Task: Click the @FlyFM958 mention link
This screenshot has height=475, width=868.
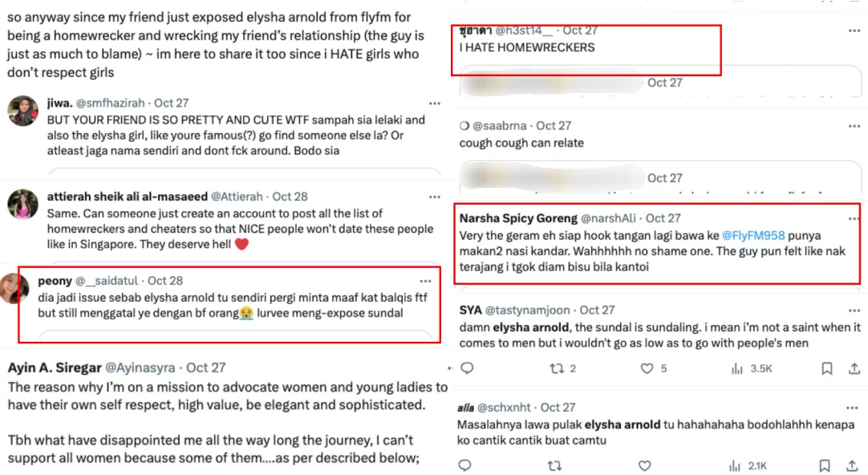Action: (x=756, y=237)
